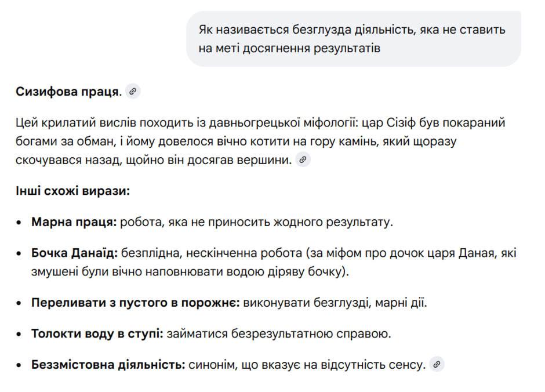The image size is (545, 392).
Task: Click citation link icon after "досягав вершини"
Action: pyautogui.click(x=303, y=159)
